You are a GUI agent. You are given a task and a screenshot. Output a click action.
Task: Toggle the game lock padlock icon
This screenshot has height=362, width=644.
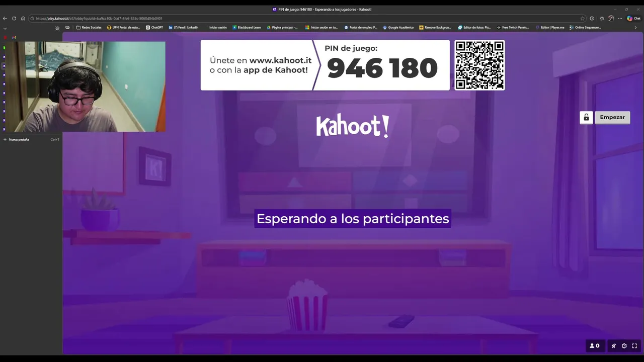586,117
